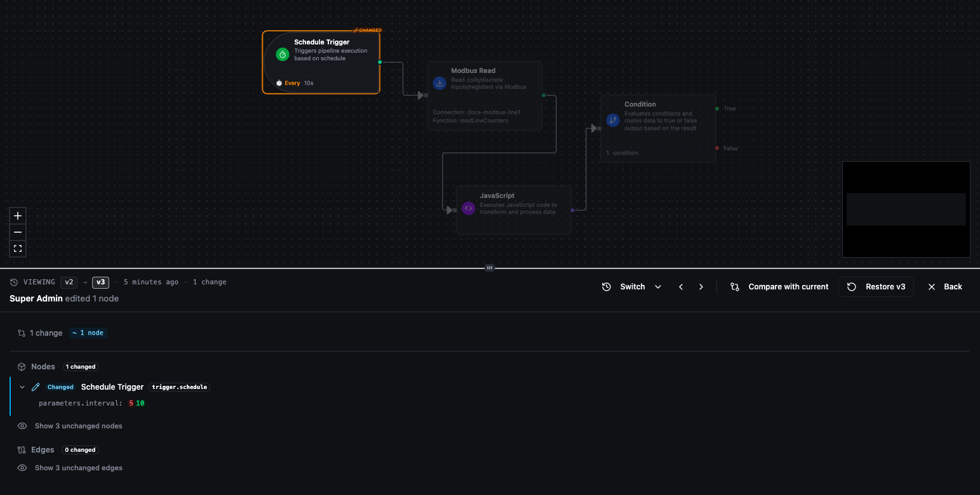This screenshot has width=980, height=495.
Task: Click the purple JavaScript code icon
Action: coord(468,208)
